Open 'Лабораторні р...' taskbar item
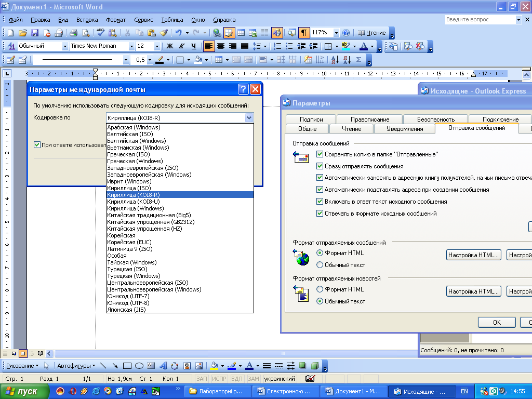The width and height of the screenshot is (532, 399). (x=218, y=391)
